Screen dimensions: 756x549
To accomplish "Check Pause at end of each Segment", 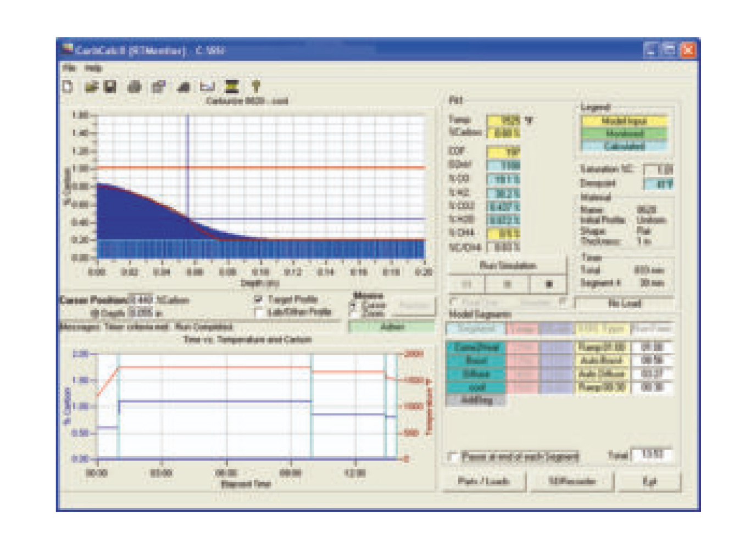I will 453,456.
